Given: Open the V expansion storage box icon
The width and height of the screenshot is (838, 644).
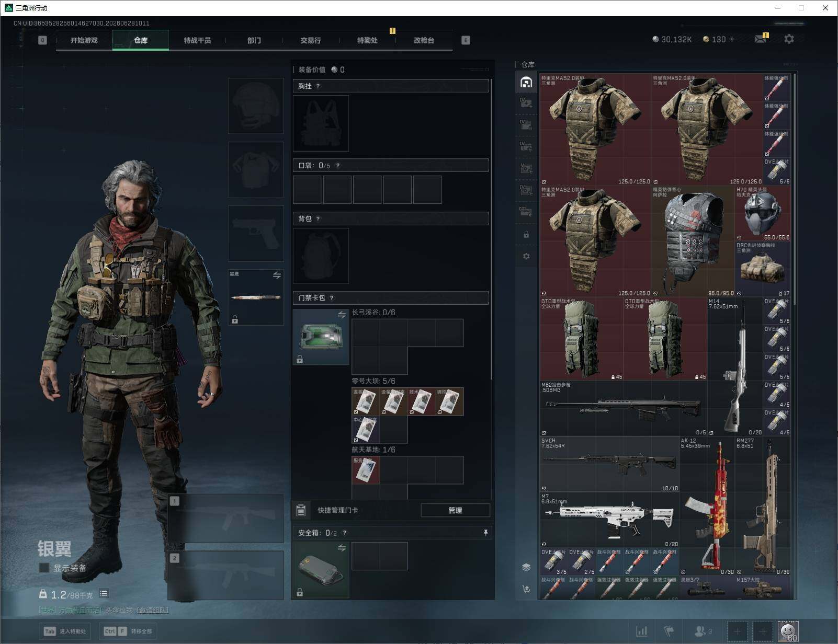Looking at the screenshot, I should (526, 168).
